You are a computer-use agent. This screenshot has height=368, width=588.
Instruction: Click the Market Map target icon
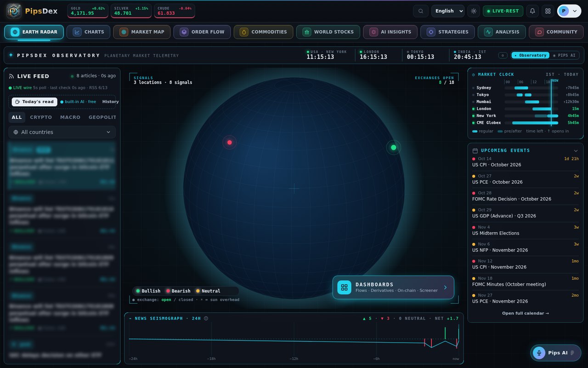click(124, 32)
